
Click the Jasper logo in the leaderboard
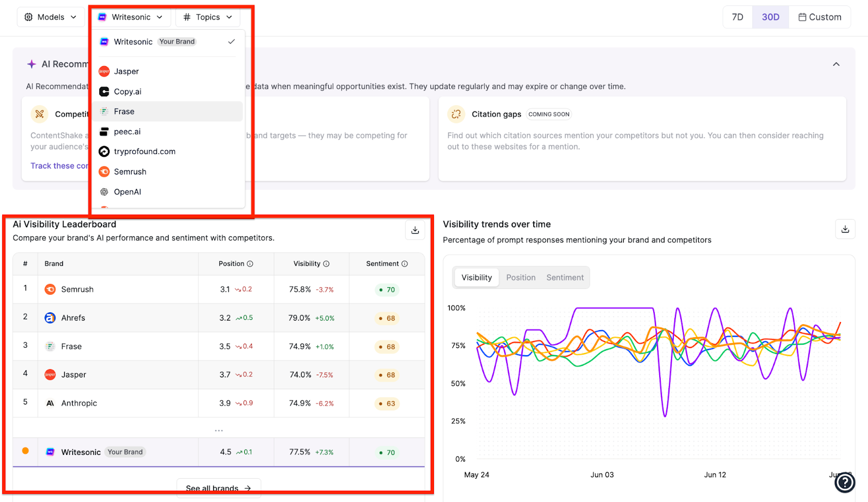[50, 375]
